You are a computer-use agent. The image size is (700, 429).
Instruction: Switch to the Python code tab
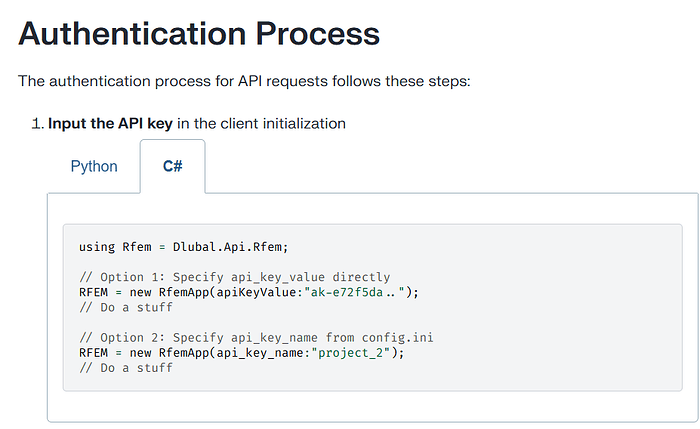click(x=94, y=166)
